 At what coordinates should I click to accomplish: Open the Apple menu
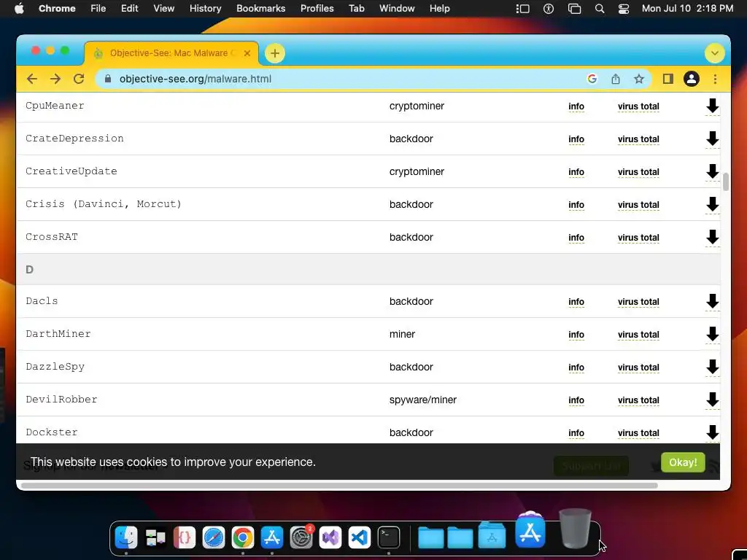point(19,9)
